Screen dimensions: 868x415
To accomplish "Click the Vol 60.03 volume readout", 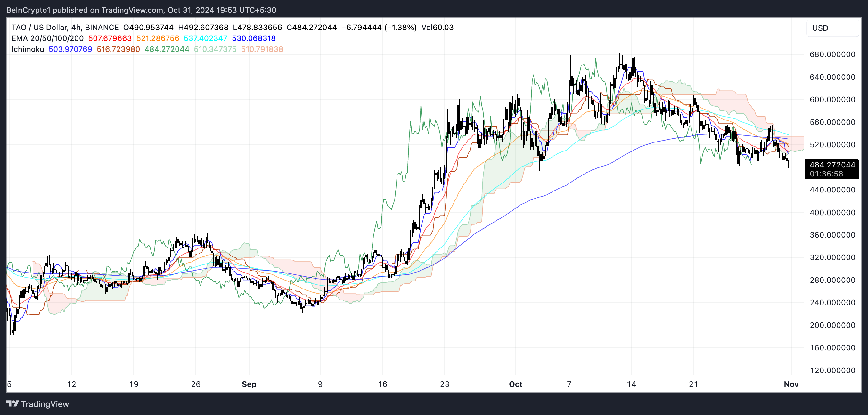I will pyautogui.click(x=438, y=27).
